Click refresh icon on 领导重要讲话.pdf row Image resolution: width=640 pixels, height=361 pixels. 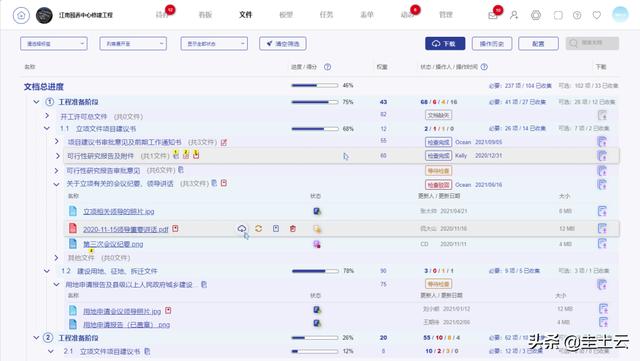pos(258,228)
